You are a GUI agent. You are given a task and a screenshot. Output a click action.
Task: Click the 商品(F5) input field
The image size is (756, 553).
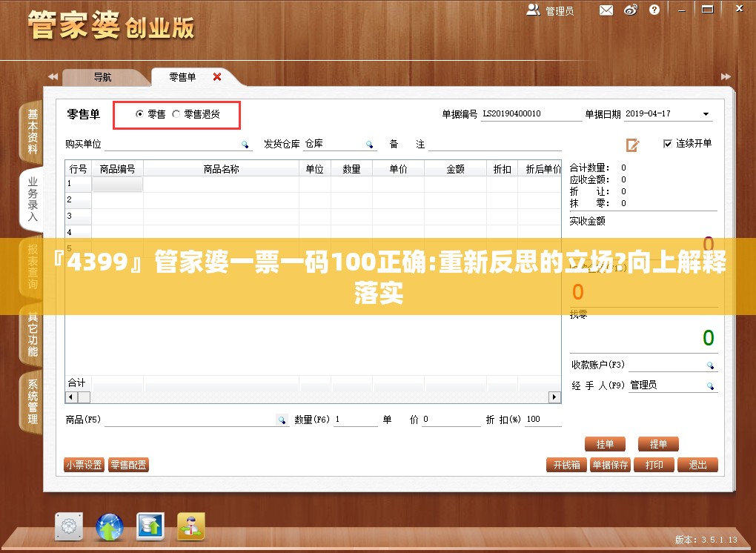click(x=196, y=420)
